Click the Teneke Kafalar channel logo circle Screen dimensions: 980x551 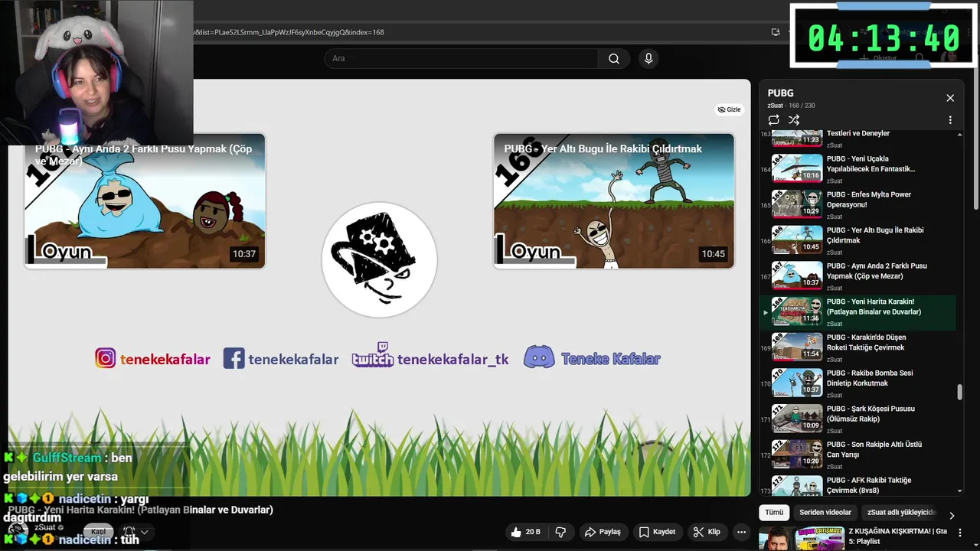pos(379,259)
